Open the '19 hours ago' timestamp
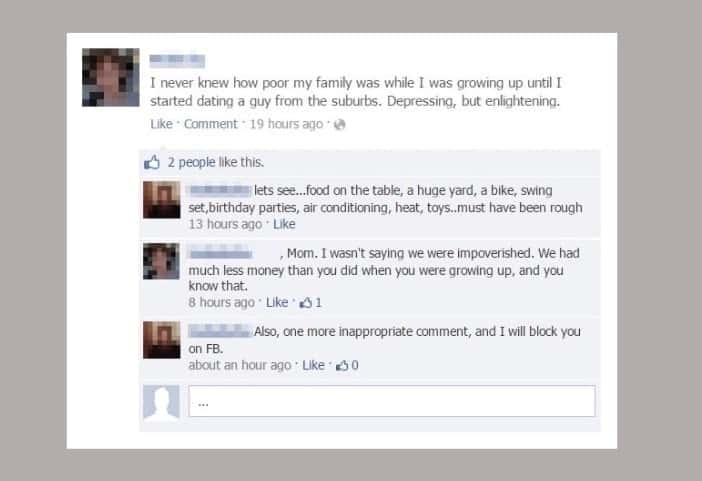The height and width of the screenshot is (481, 702). click(x=286, y=124)
